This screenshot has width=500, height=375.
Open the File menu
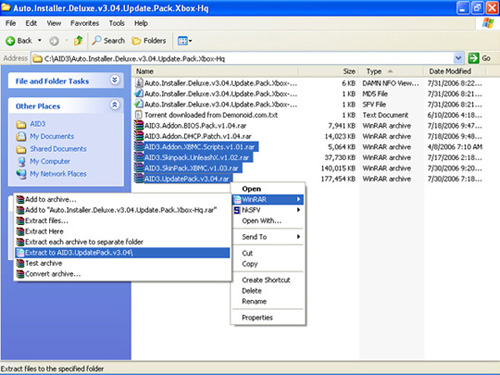[11, 23]
